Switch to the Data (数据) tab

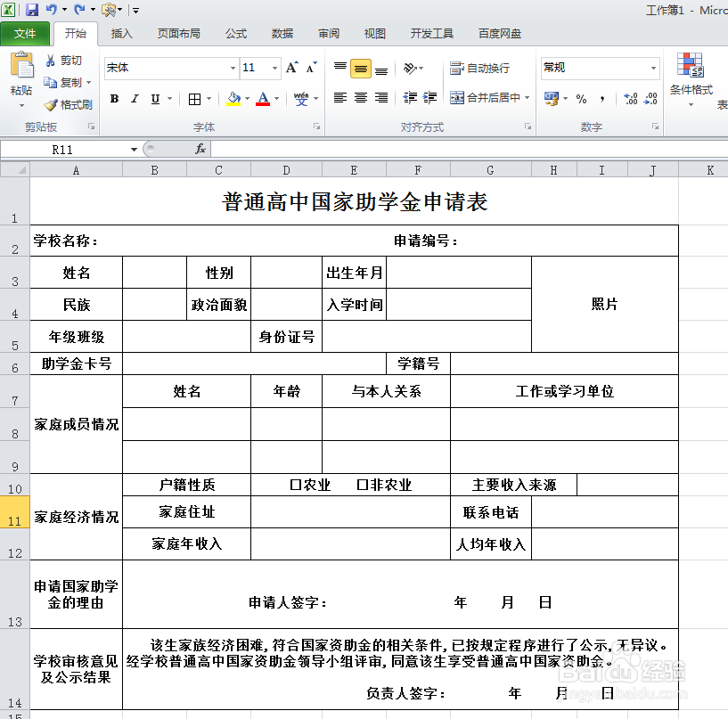(282, 34)
